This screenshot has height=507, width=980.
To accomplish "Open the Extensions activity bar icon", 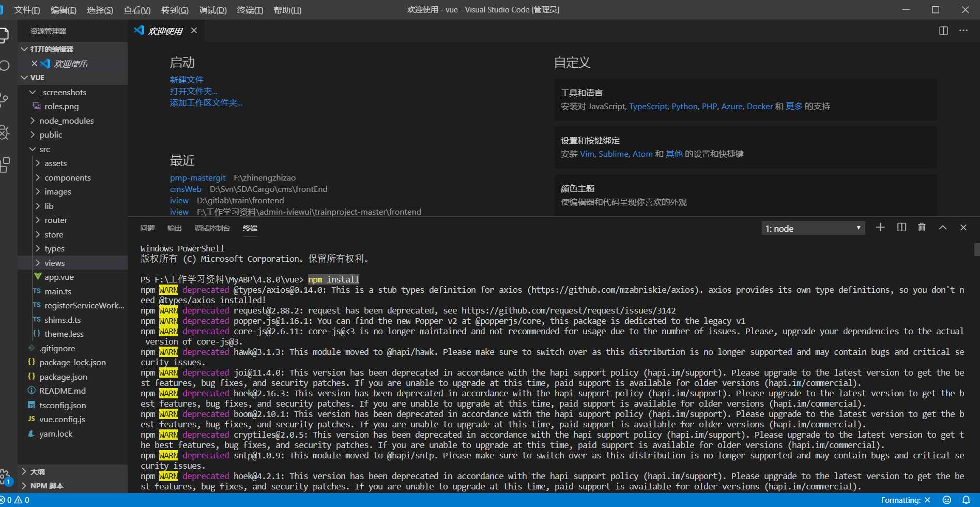I will click(x=4, y=165).
